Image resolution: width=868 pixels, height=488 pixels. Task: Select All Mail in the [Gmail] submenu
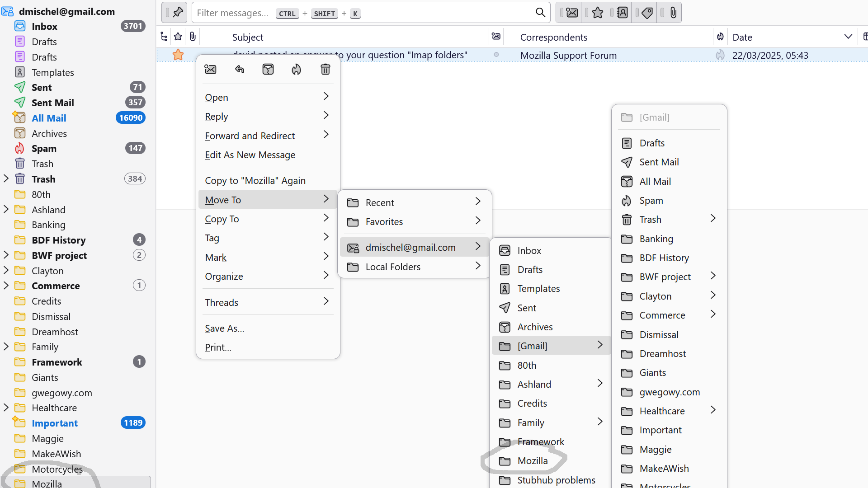pyautogui.click(x=669, y=181)
